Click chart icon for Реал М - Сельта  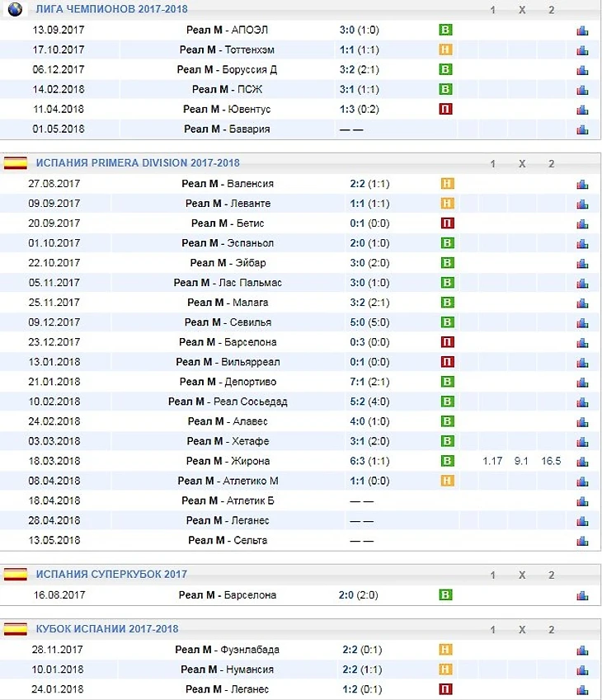(x=582, y=541)
